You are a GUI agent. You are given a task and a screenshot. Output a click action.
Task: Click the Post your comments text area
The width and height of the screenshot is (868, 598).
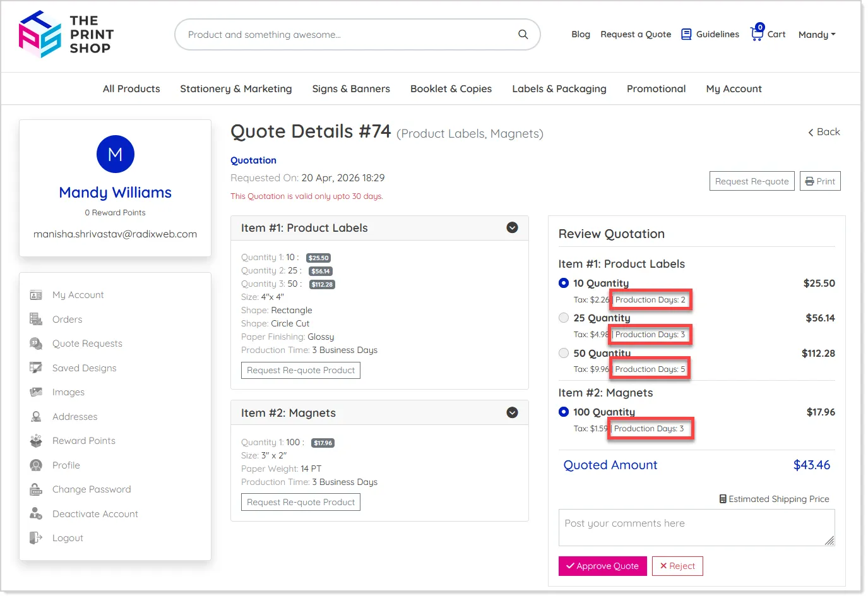coord(696,528)
